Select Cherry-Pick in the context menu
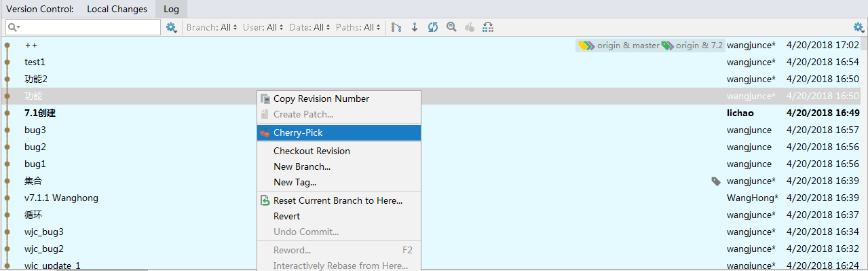This screenshot has width=868, height=271. tap(339, 132)
